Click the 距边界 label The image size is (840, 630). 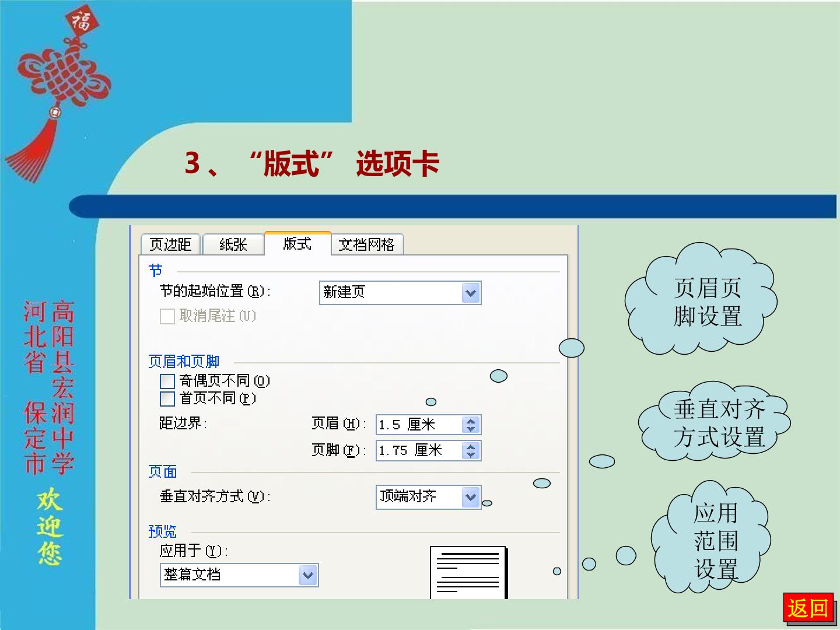pos(183,423)
